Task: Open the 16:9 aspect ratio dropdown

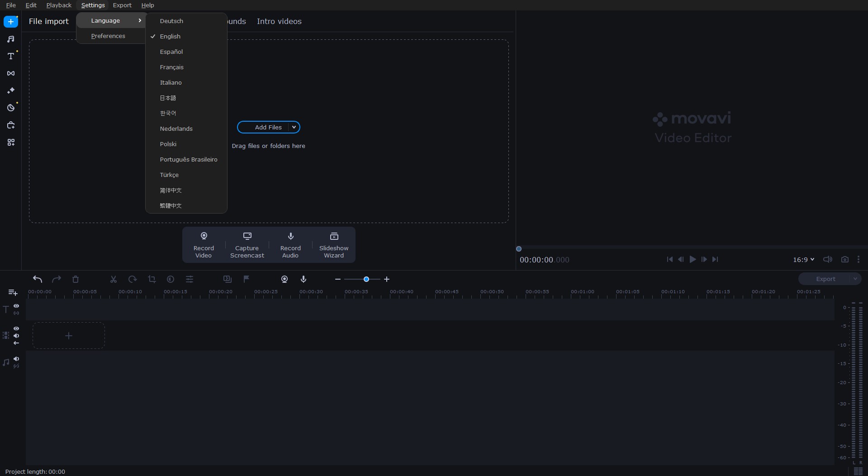Action: 803,260
